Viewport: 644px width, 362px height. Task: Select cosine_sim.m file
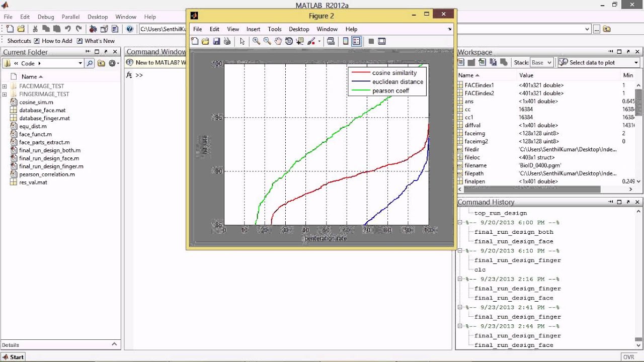click(x=36, y=102)
